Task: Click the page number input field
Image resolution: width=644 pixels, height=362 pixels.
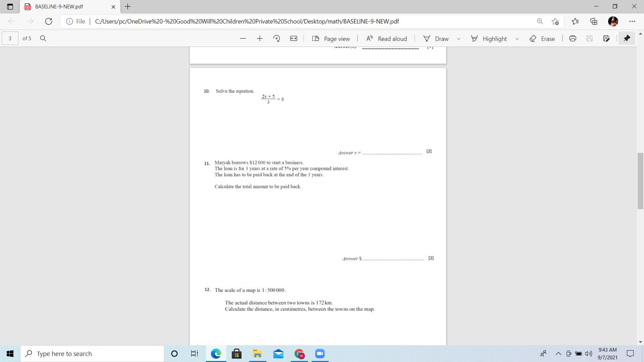Action: click(10, 39)
